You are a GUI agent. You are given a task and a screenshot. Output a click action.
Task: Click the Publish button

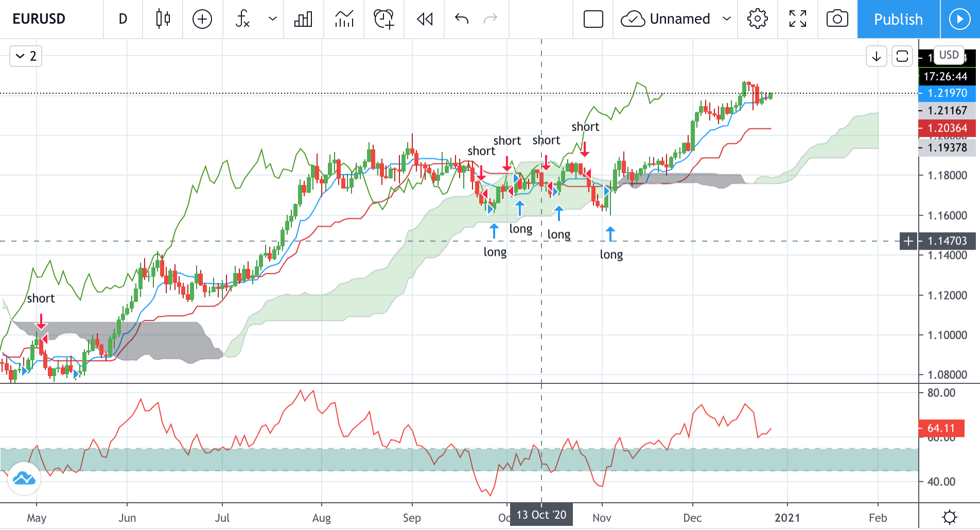(x=898, y=19)
